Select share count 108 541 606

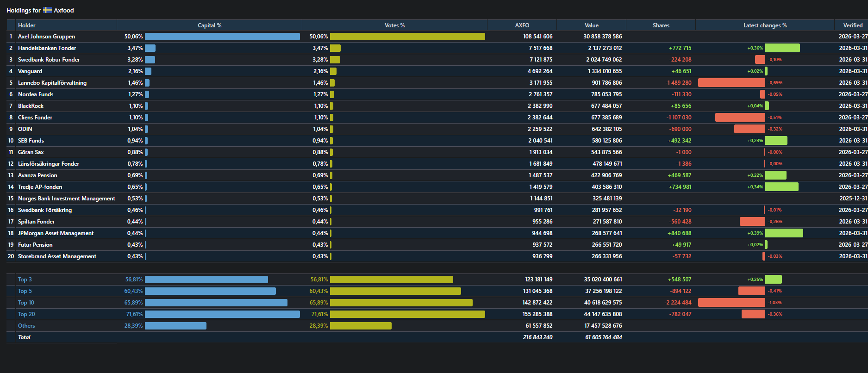click(537, 37)
